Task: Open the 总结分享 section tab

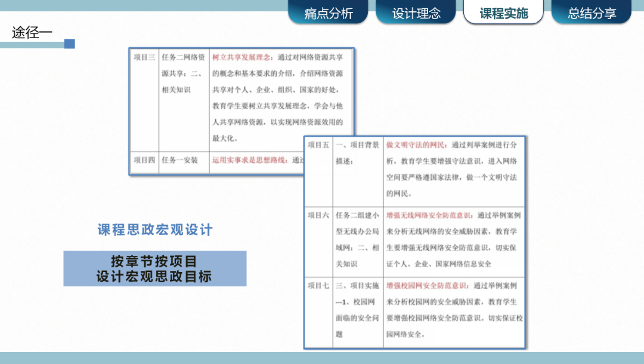Action: [591, 12]
